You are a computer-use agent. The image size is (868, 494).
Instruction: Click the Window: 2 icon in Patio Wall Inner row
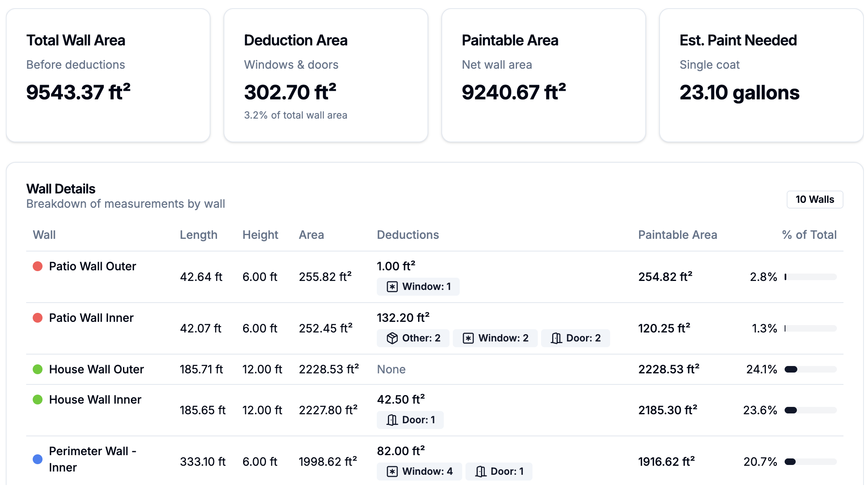coord(468,338)
